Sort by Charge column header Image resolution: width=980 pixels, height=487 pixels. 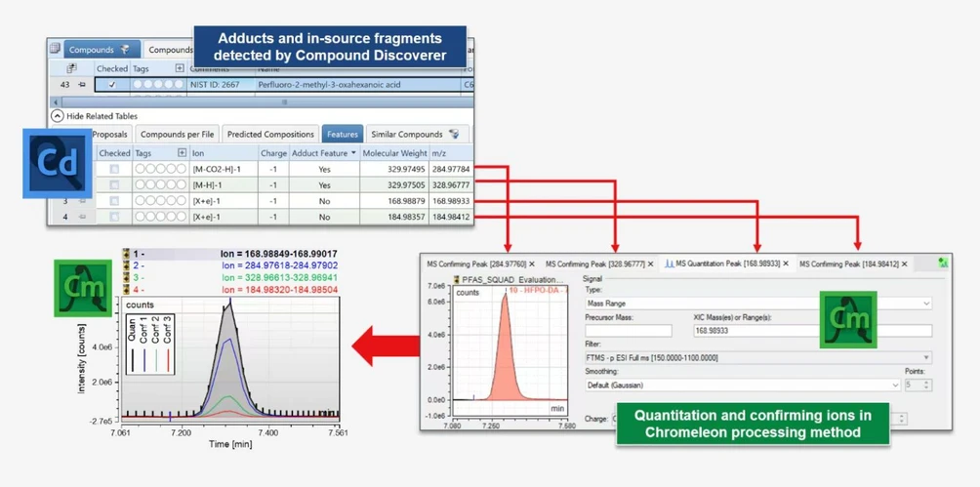click(273, 153)
